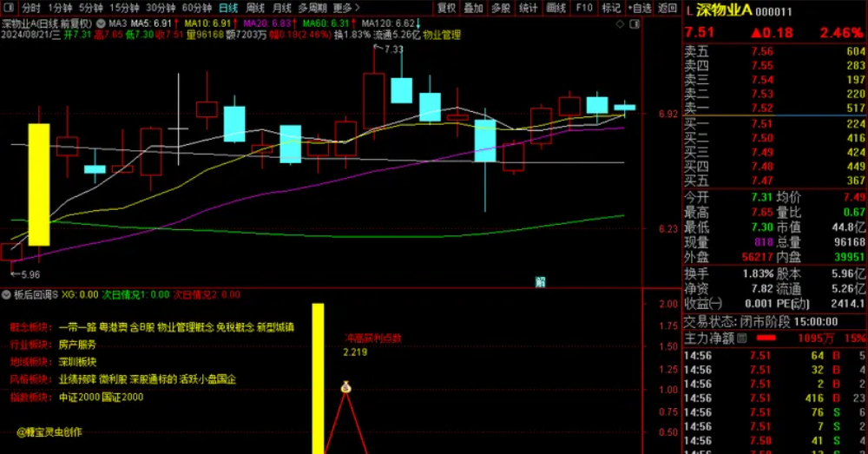Open the 多周期 view
The height and width of the screenshot is (454, 868).
312,8
